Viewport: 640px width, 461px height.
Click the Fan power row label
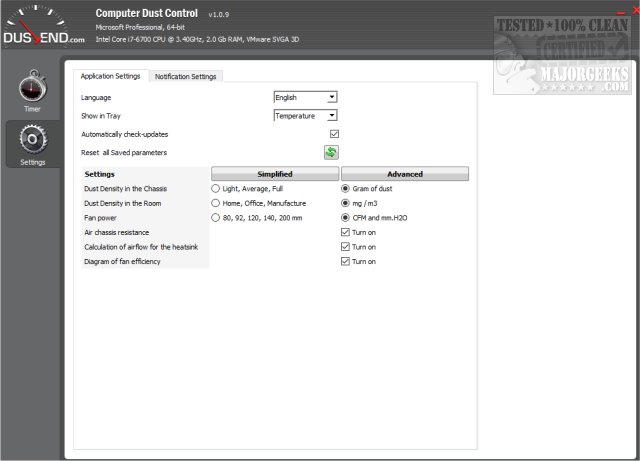click(x=100, y=218)
